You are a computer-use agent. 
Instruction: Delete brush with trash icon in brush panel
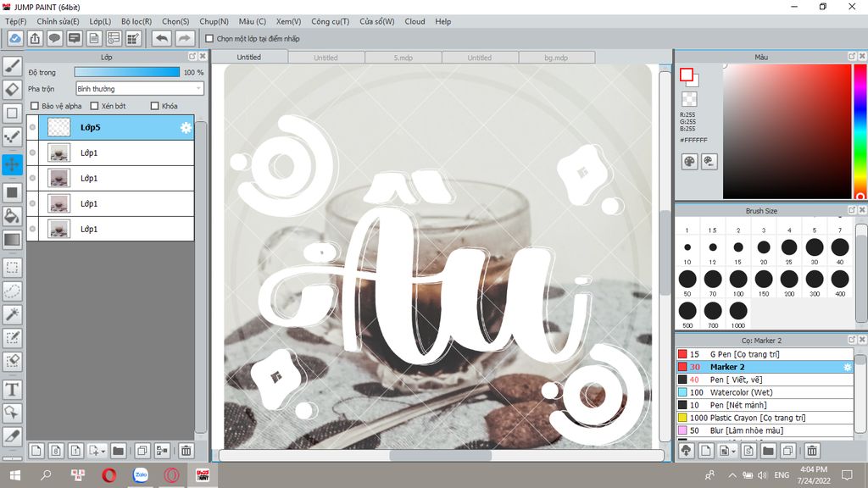tap(812, 451)
